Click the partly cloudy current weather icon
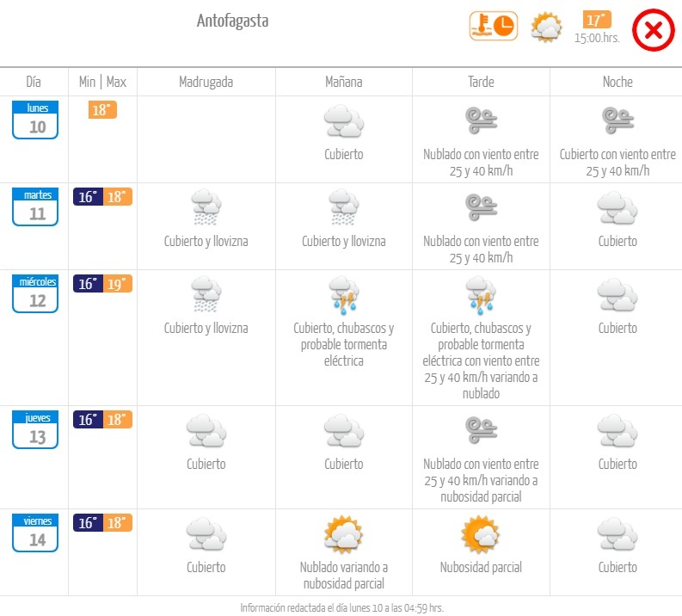The image size is (682, 616). click(546, 27)
